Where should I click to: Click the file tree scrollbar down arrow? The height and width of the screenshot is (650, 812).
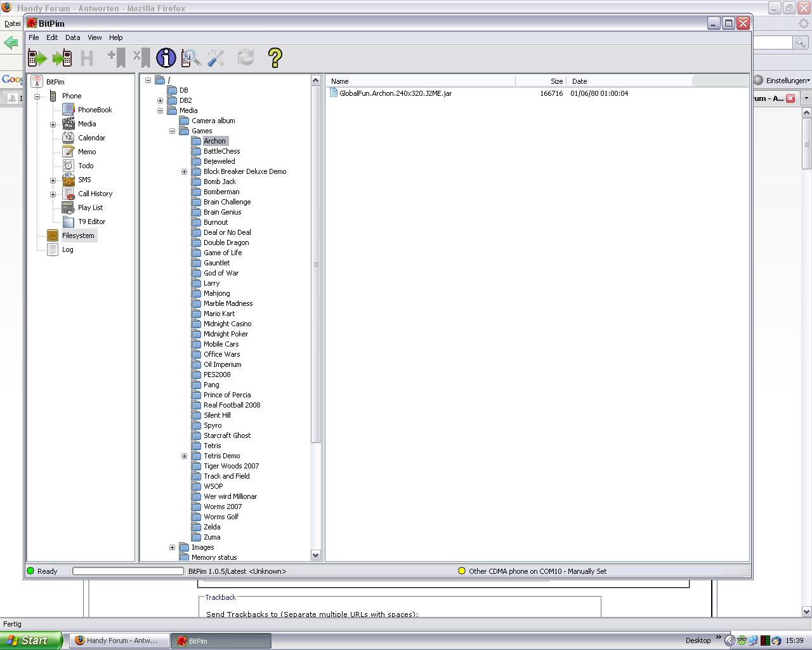(x=316, y=555)
